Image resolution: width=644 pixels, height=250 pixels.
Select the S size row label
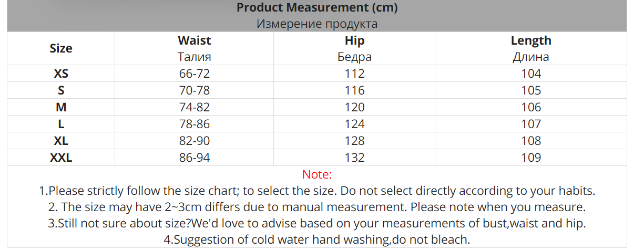[61, 90]
